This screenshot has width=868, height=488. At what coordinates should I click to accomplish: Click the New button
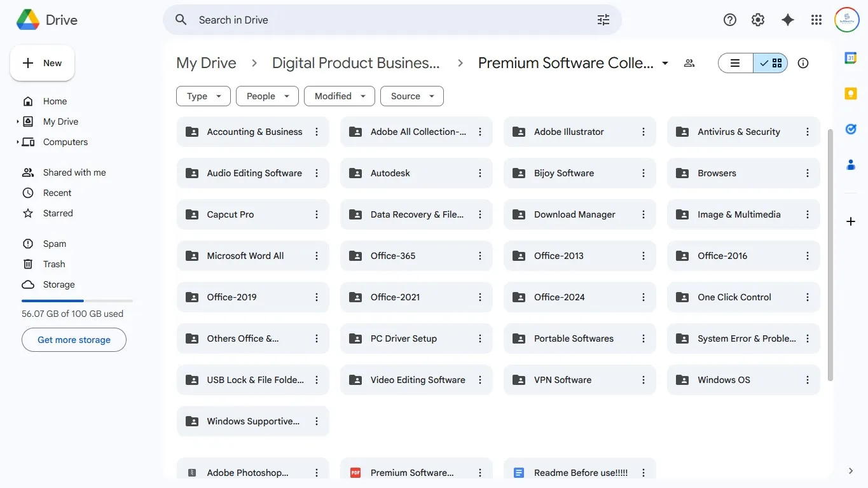click(x=42, y=63)
